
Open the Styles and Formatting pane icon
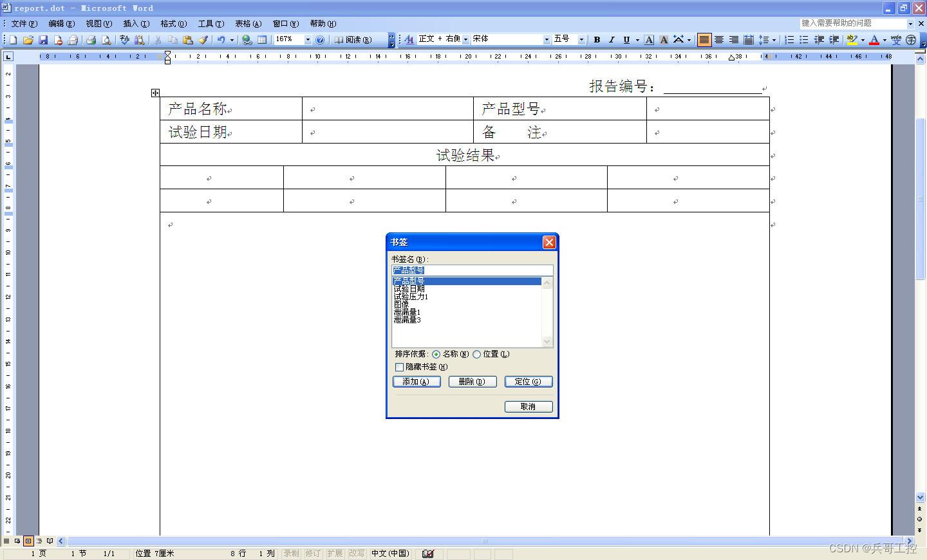point(409,40)
